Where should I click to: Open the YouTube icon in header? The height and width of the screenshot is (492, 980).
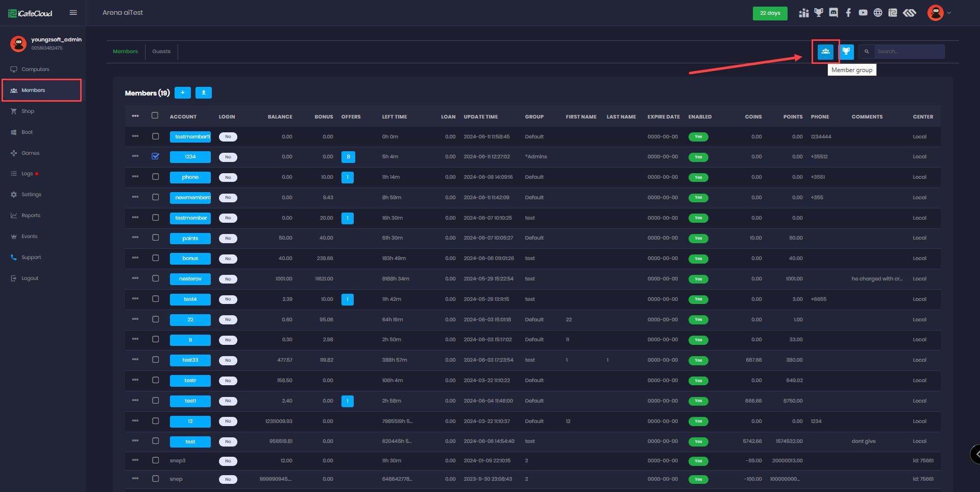pyautogui.click(x=863, y=13)
